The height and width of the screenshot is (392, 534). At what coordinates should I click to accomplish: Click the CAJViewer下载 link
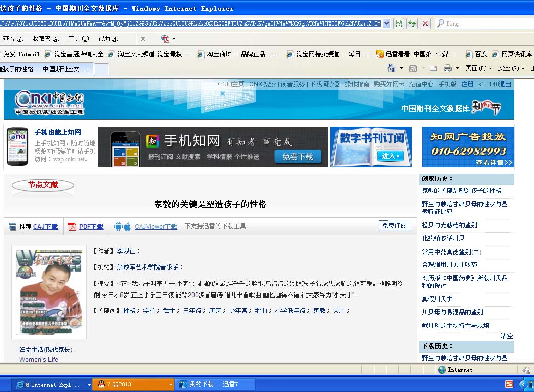click(x=156, y=227)
